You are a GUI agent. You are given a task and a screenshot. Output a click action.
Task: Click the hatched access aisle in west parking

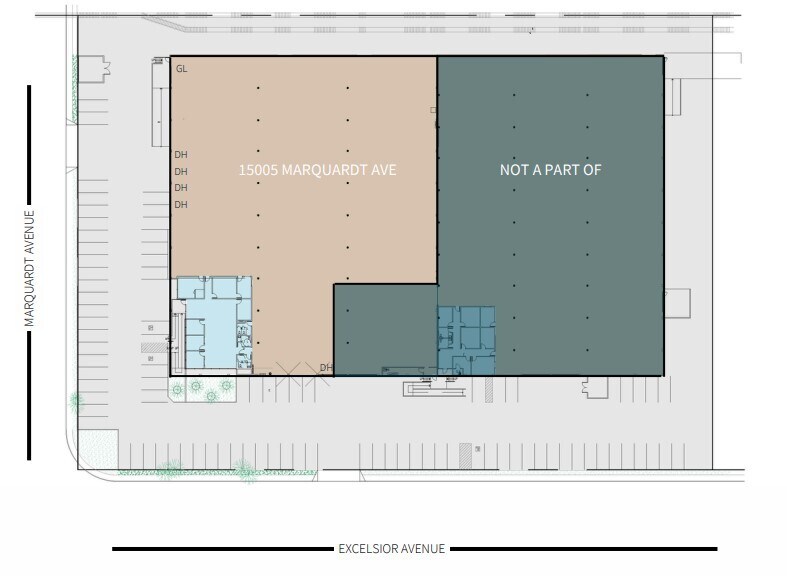point(152,348)
